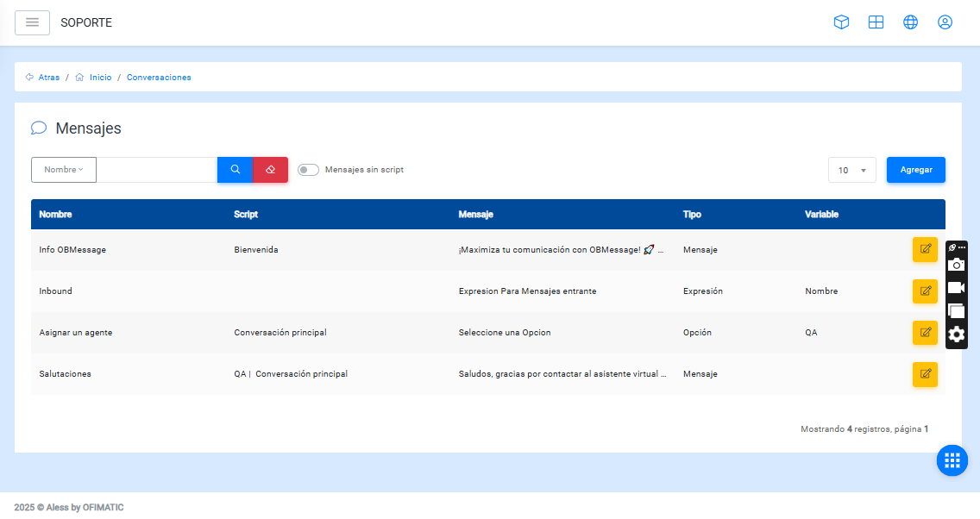Open the hamburger navigation menu
This screenshot has height=519, width=980.
tap(32, 22)
